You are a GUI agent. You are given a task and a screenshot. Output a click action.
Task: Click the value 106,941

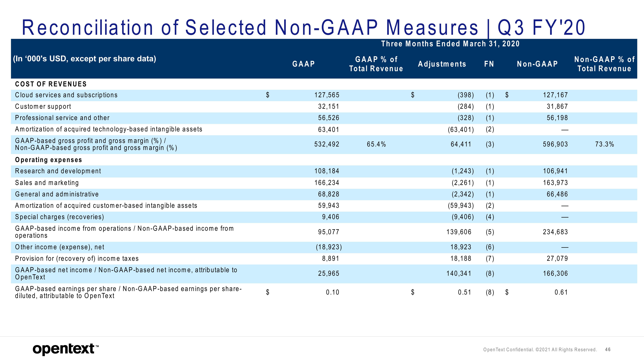[x=555, y=171]
